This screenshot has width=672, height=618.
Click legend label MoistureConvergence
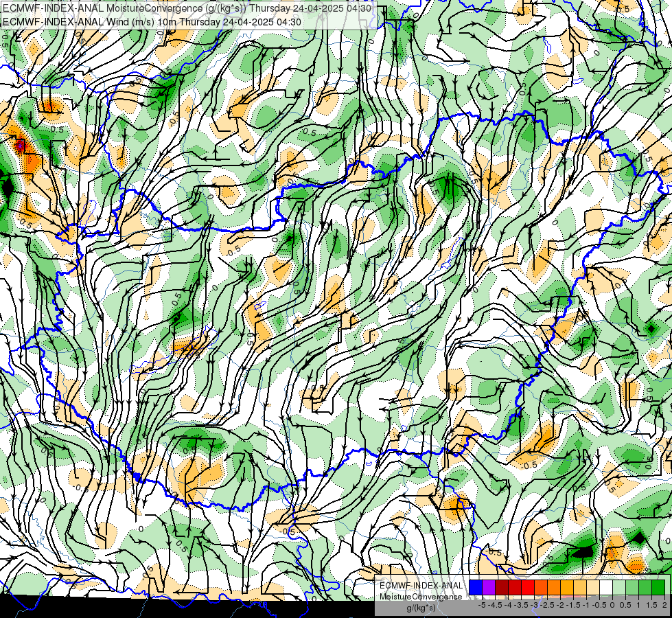[x=421, y=597]
